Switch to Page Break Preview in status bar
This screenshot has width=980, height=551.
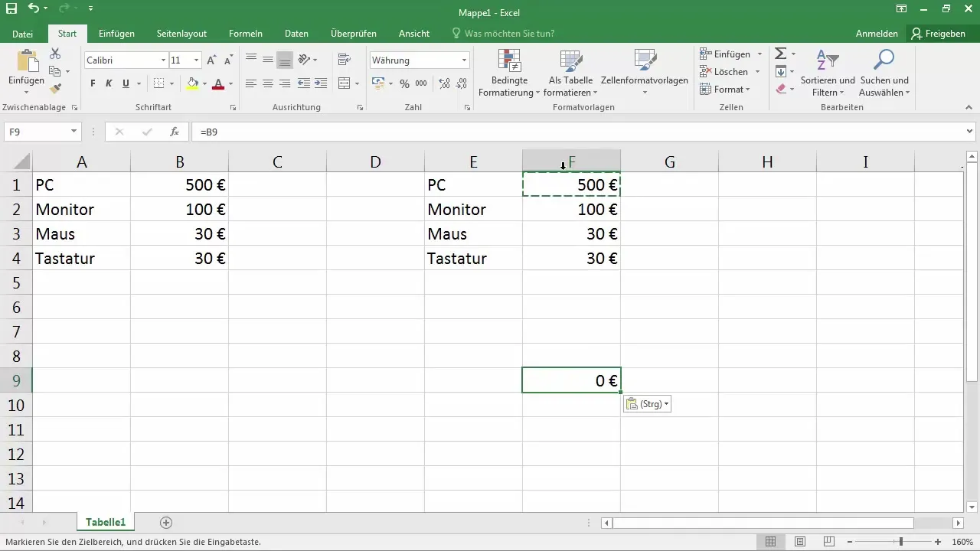tap(829, 542)
